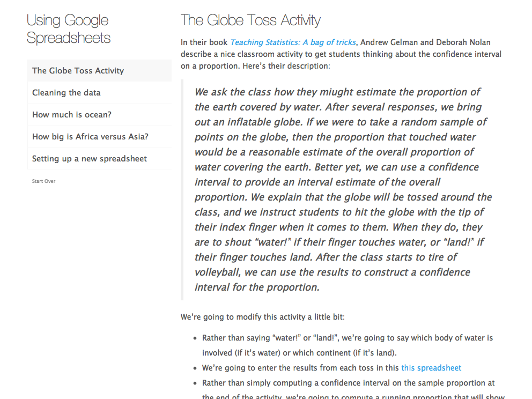Open How big is Africa versus Asia?
The height and width of the screenshot is (399, 532).
(x=90, y=137)
